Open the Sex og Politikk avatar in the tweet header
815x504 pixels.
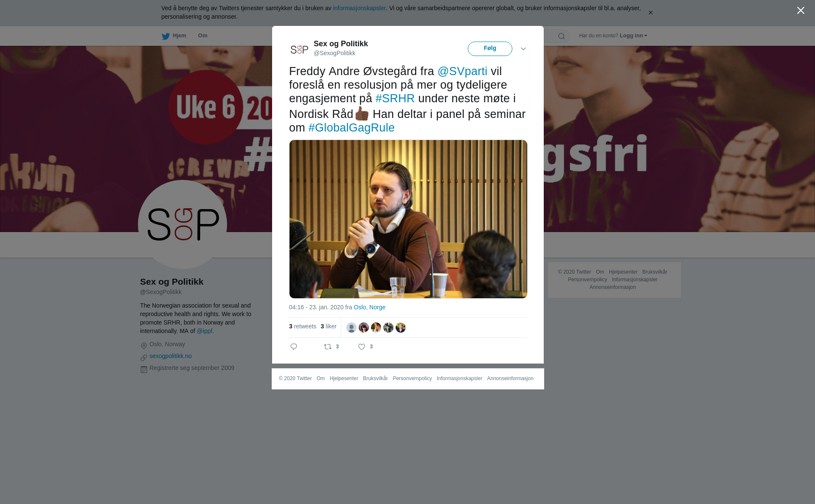[299, 49]
